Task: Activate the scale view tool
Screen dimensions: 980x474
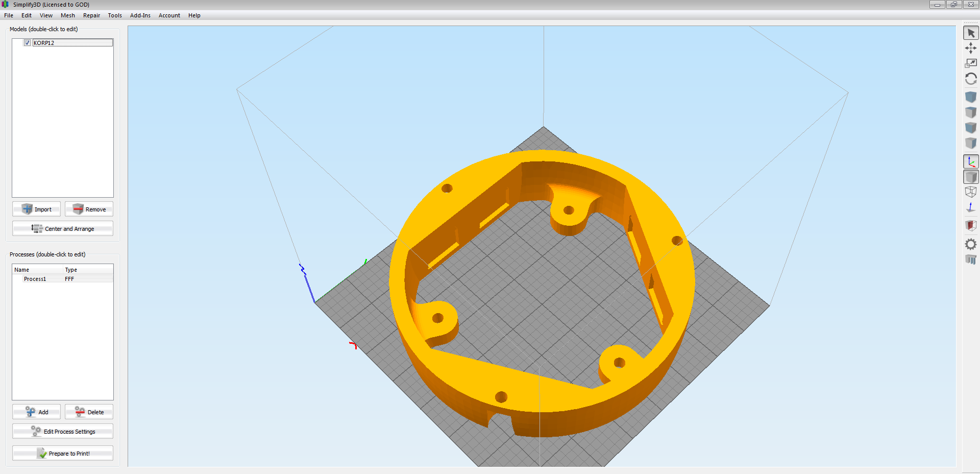Action: [x=971, y=63]
